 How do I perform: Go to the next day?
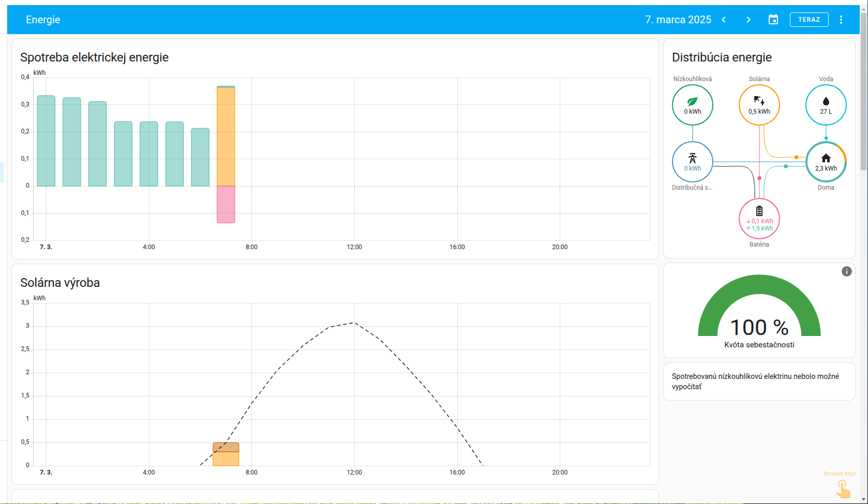click(749, 20)
